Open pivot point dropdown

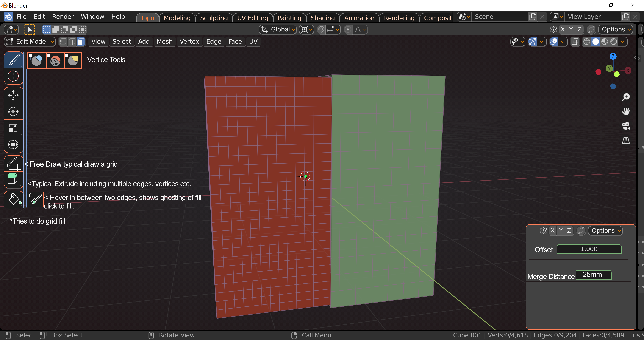[x=306, y=30]
